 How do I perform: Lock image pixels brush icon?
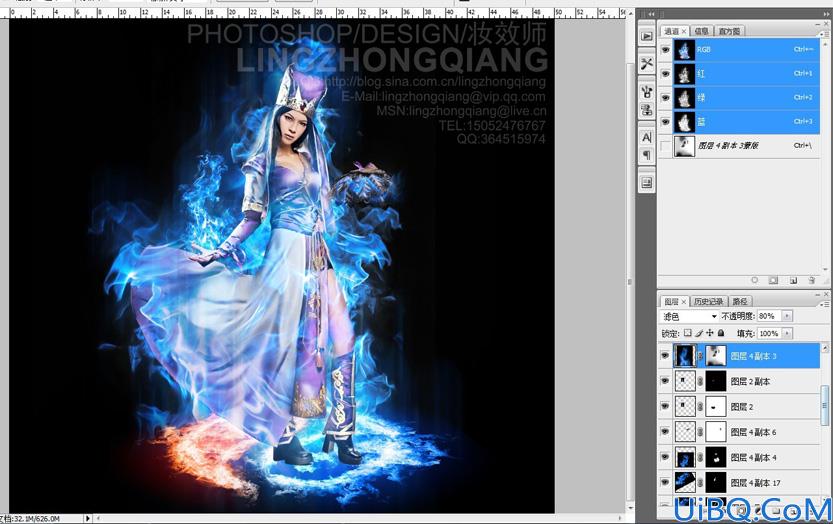click(699, 333)
